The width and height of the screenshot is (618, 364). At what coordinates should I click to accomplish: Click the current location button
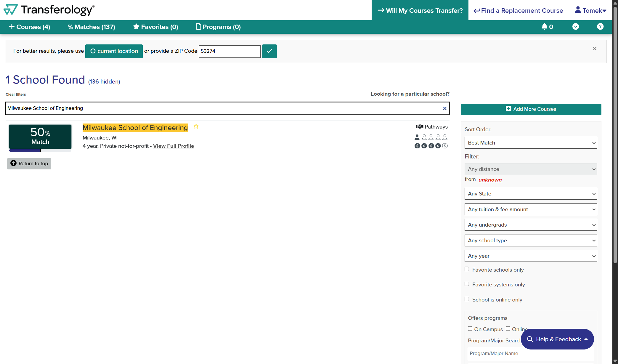[114, 51]
